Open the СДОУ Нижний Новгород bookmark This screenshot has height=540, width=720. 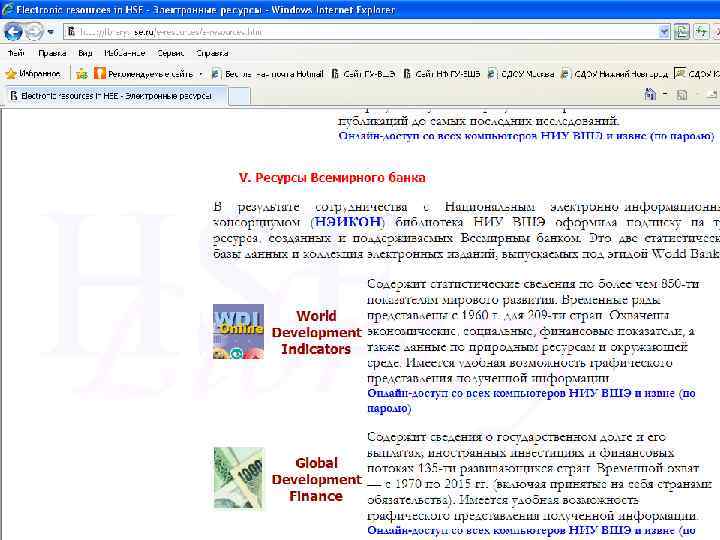coord(614,73)
